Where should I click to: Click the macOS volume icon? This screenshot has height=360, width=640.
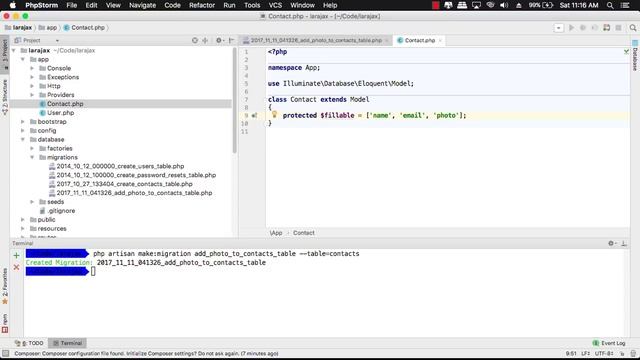[504, 5]
